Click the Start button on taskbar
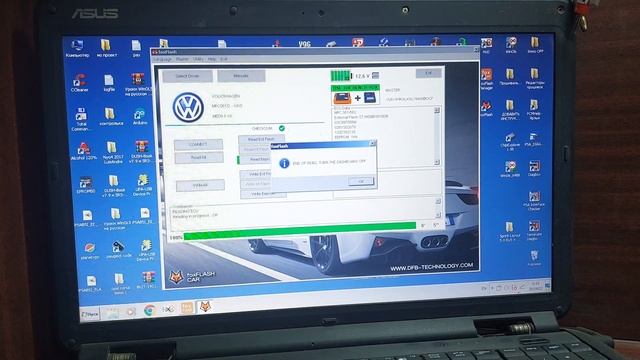This screenshot has width=640, height=360. [x=90, y=314]
